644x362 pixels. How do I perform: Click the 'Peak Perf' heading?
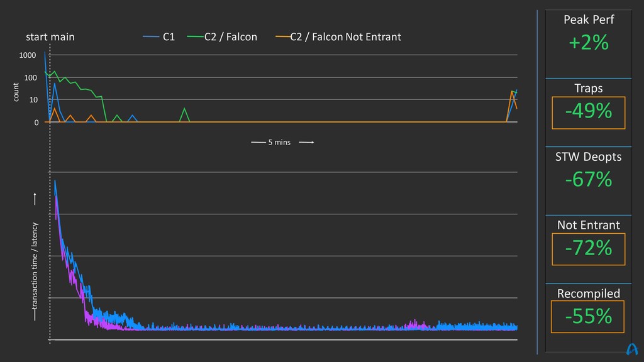click(x=589, y=19)
